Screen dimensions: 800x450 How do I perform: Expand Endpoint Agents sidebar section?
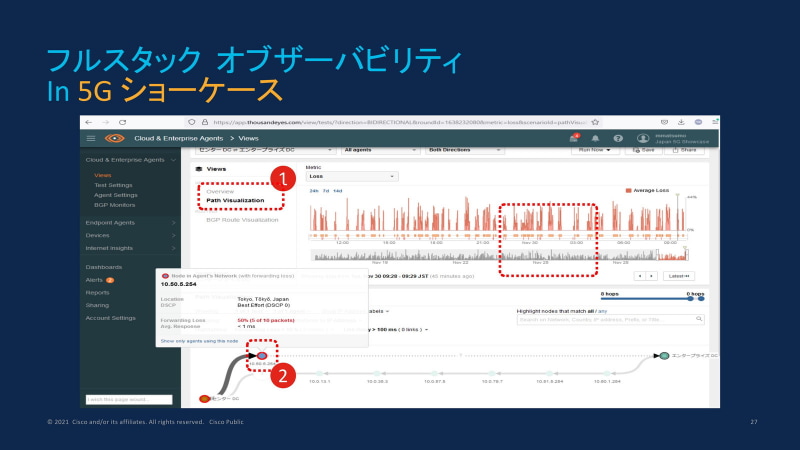click(x=173, y=223)
